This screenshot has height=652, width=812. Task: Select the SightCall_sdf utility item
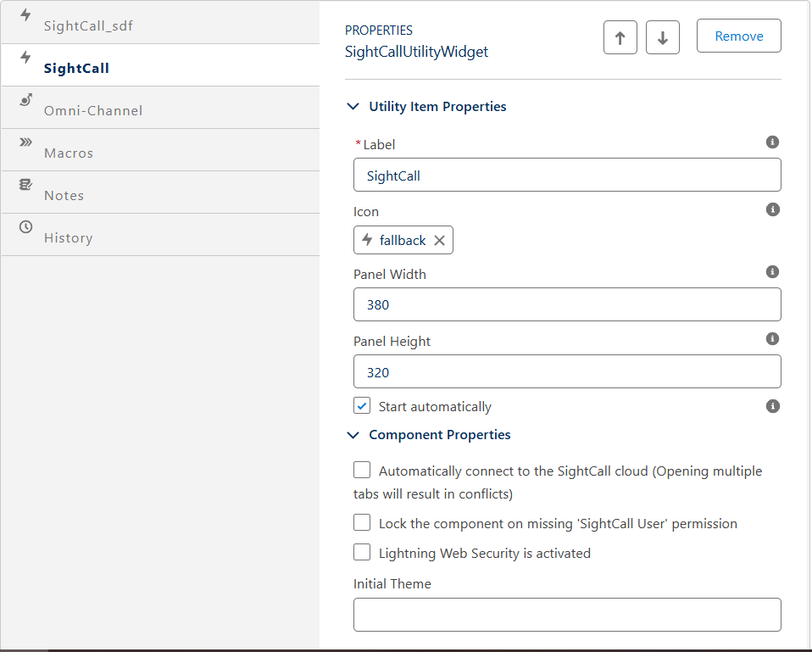coord(160,22)
